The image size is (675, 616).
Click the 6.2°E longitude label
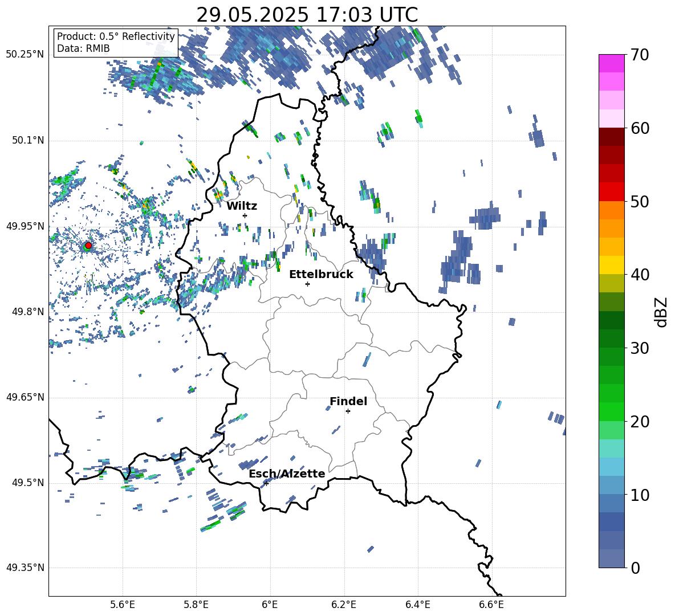[344, 605]
